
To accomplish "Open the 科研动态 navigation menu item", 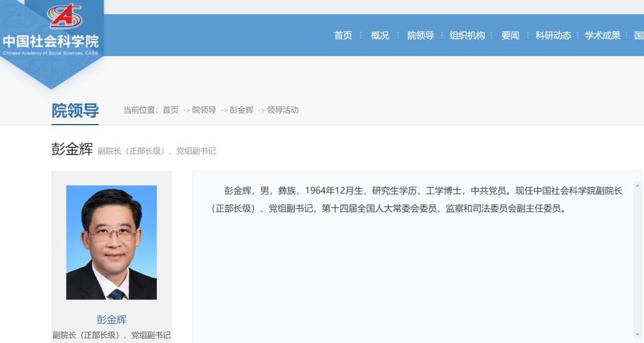I will pos(553,36).
